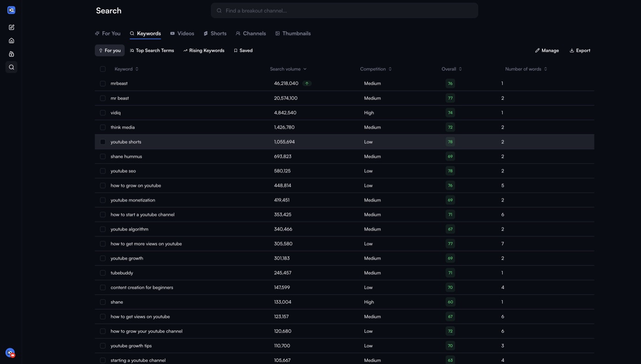641x364 pixels.
Task: Show Rising Keywords filter
Action: pyautogui.click(x=204, y=50)
